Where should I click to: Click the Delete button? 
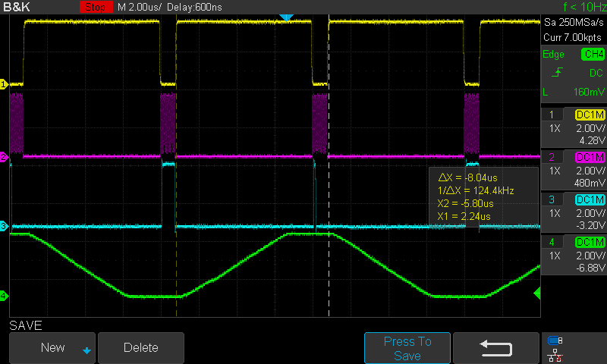141,347
